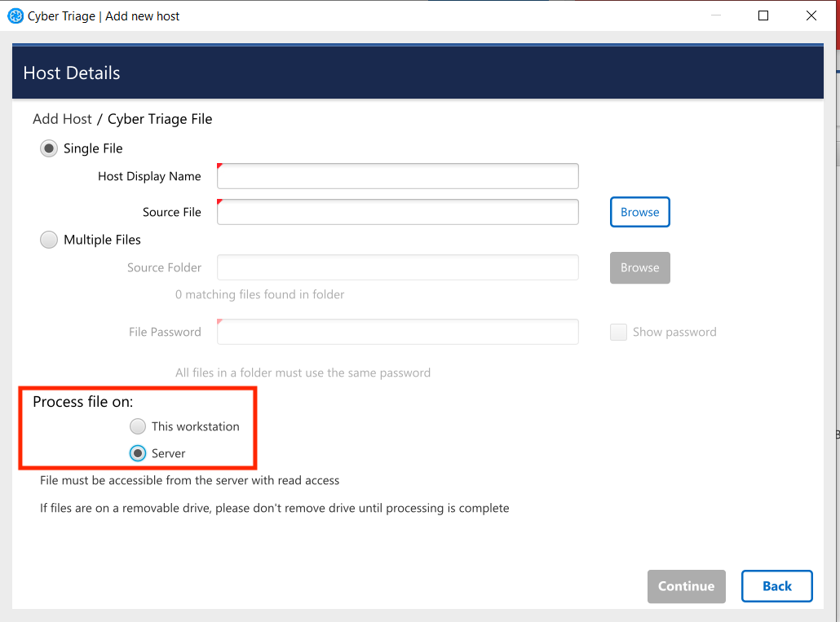Screen dimensions: 840x622
Task: Browse for a source file
Action: [639, 212]
